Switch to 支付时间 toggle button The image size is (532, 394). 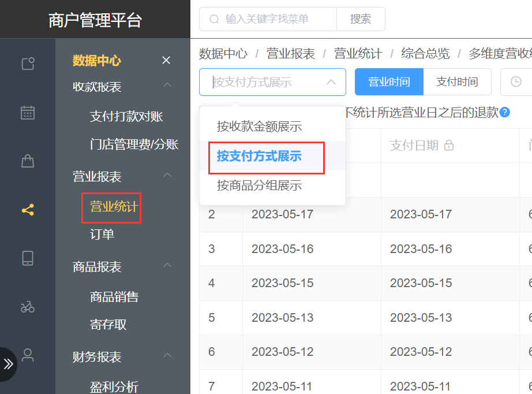coord(457,82)
